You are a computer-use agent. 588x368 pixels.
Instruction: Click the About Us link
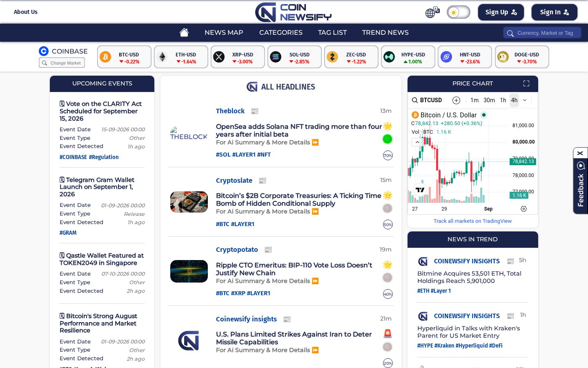pos(26,12)
